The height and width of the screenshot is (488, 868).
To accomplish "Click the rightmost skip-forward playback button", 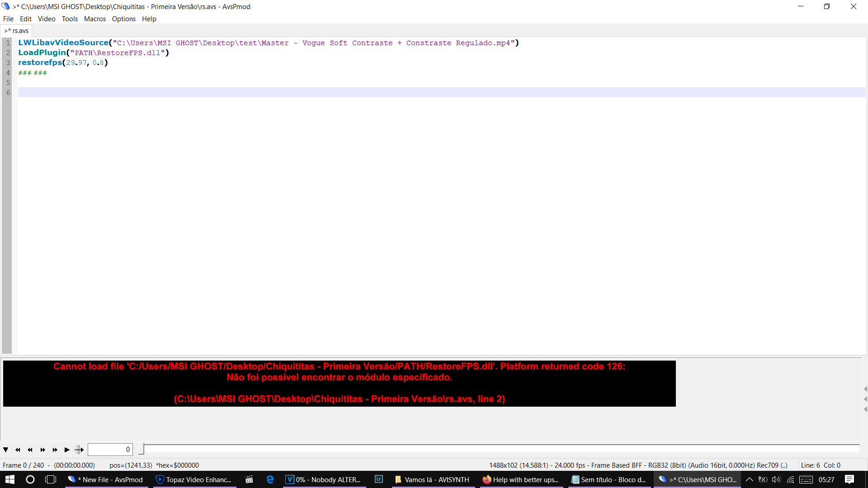I will tap(55, 450).
